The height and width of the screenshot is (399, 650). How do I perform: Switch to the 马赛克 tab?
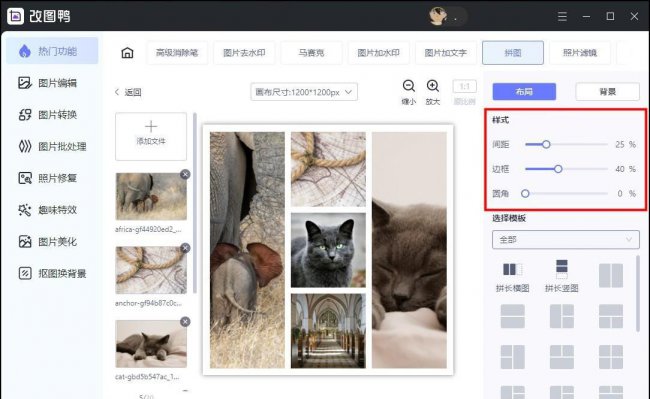pyautogui.click(x=311, y=53)
